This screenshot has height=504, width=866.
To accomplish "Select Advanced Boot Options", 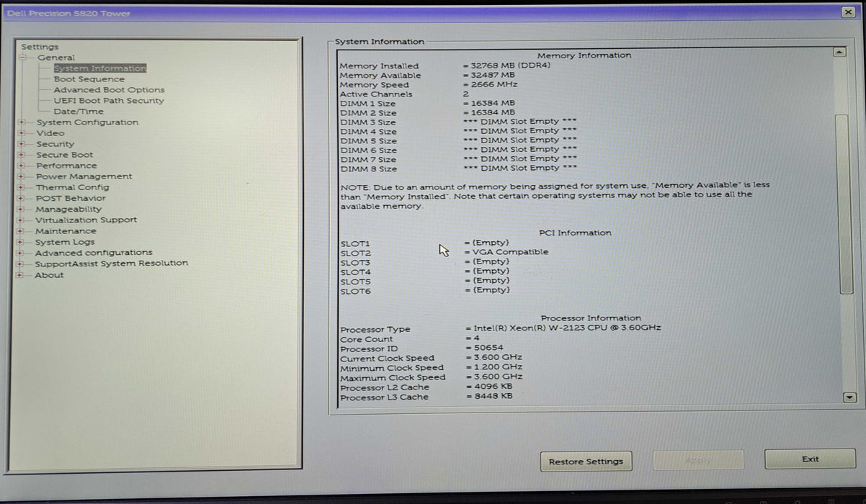I will 109,89.
